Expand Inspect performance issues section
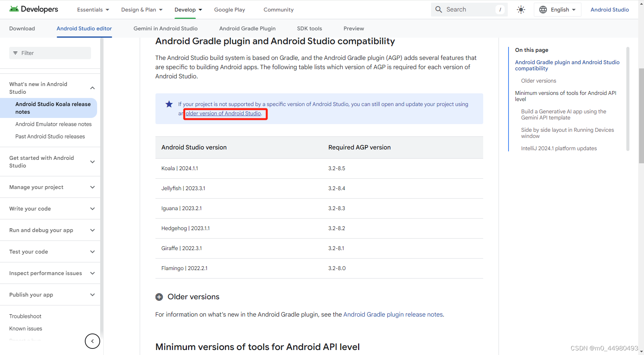This screenshot has height=355, width=644. (92, 273)
